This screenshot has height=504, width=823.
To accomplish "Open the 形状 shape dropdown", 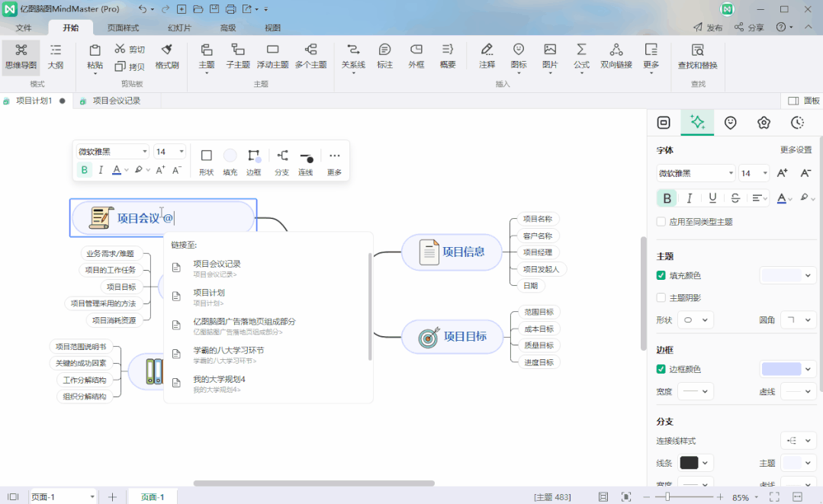I will [696, 320].
